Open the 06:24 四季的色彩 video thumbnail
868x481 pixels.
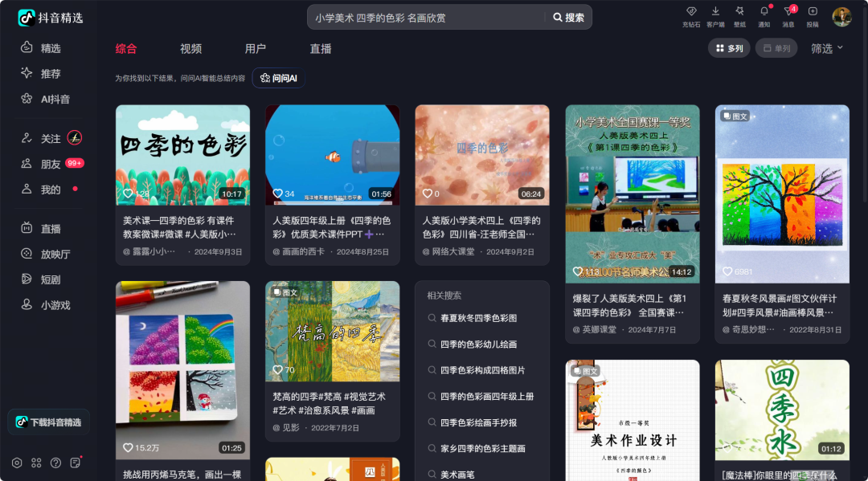coord(482,155)
